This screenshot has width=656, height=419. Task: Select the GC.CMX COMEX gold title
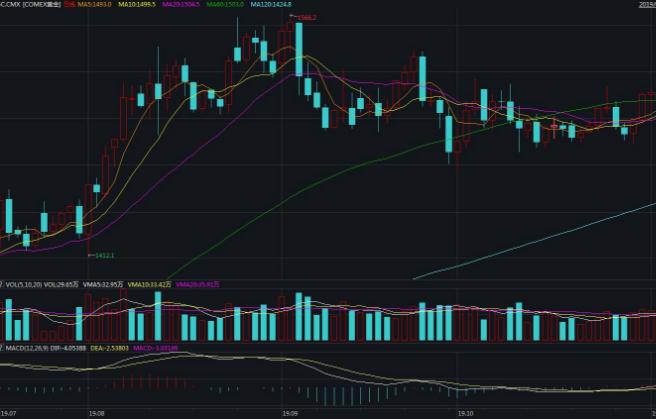tap(30, 5)
